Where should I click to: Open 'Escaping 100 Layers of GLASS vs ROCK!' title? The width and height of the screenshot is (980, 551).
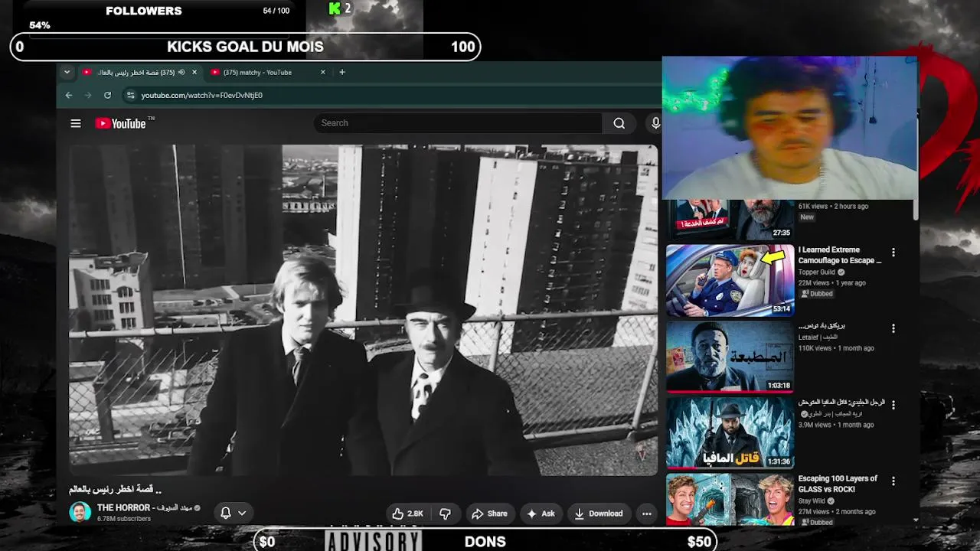(838, 484)
